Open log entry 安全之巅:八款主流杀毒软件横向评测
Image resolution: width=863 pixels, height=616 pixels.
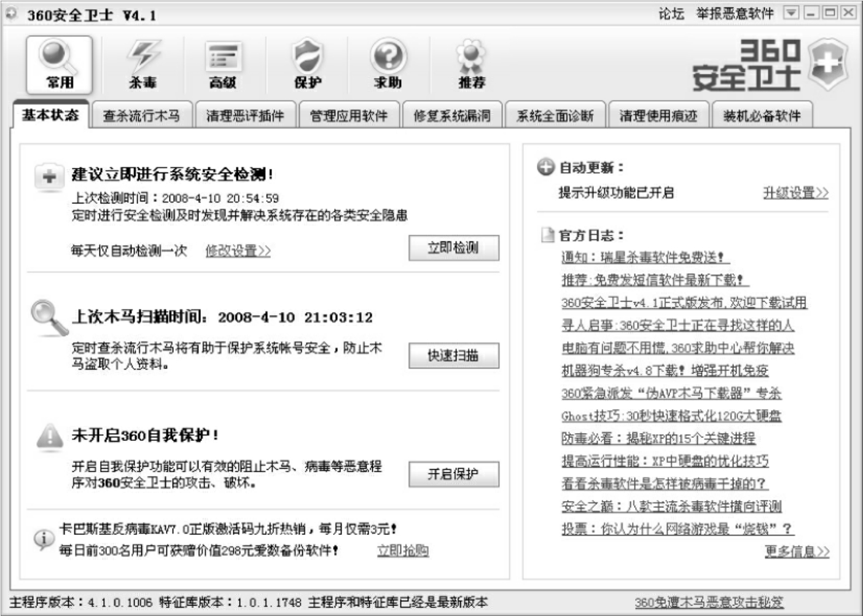pyautogui.click(x=671, y=507)
